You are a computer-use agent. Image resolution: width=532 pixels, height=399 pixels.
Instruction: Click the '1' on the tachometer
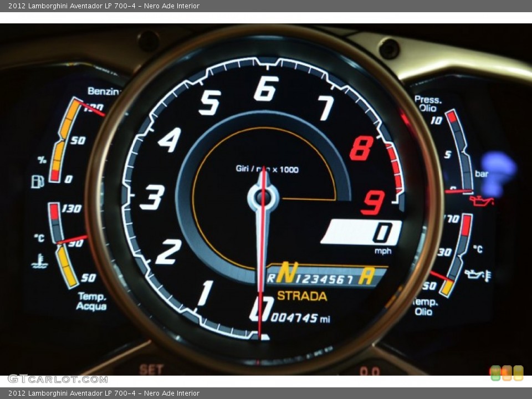[x=206, y=293]
